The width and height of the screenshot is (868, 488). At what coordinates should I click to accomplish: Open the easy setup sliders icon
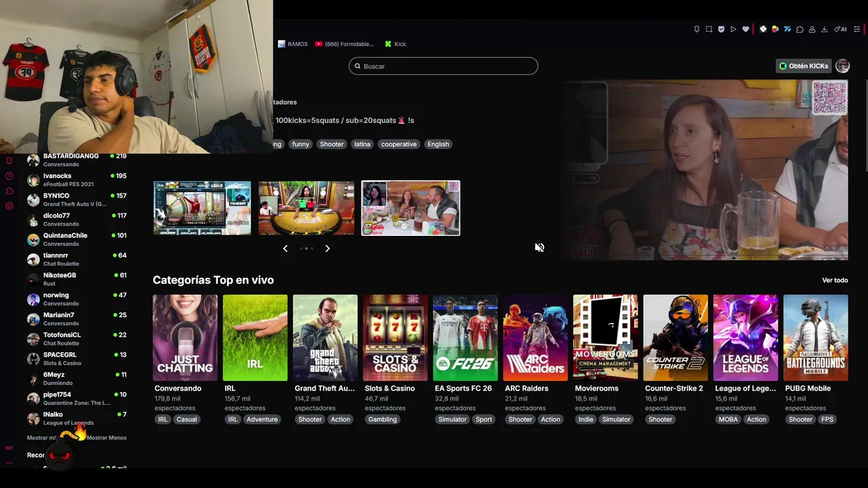coord(857,29)
